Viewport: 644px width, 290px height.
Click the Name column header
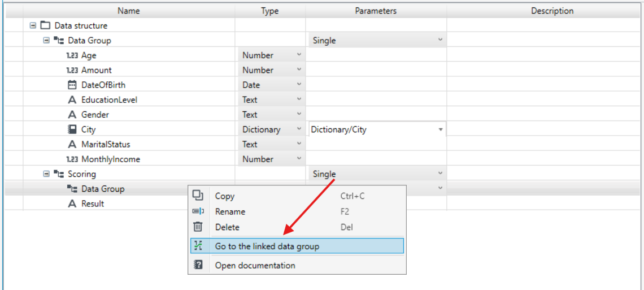pyautogui.click(x=129, y=11)
